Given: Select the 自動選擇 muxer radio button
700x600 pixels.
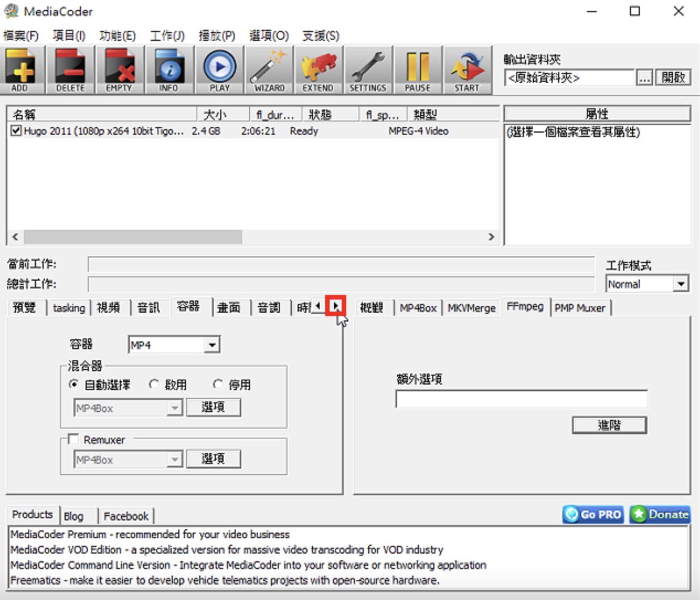Looking at the screenshot, I should click(x=73, y=384).
